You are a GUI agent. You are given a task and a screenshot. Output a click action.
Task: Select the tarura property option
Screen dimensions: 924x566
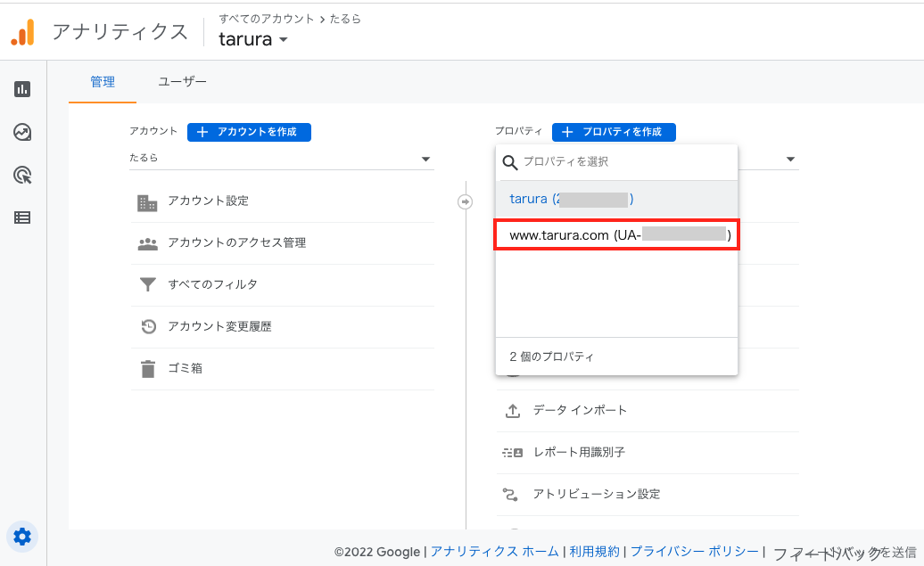616,199
